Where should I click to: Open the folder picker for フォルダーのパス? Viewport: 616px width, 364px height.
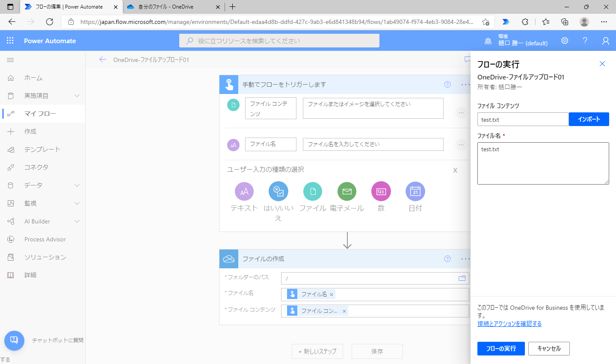click(x=462, y=278)
